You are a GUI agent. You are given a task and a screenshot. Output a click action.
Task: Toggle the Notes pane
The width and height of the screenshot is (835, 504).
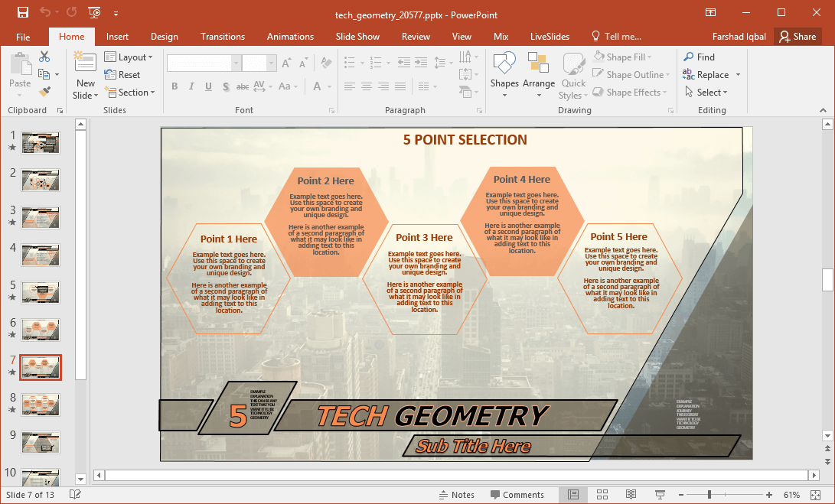456,495
